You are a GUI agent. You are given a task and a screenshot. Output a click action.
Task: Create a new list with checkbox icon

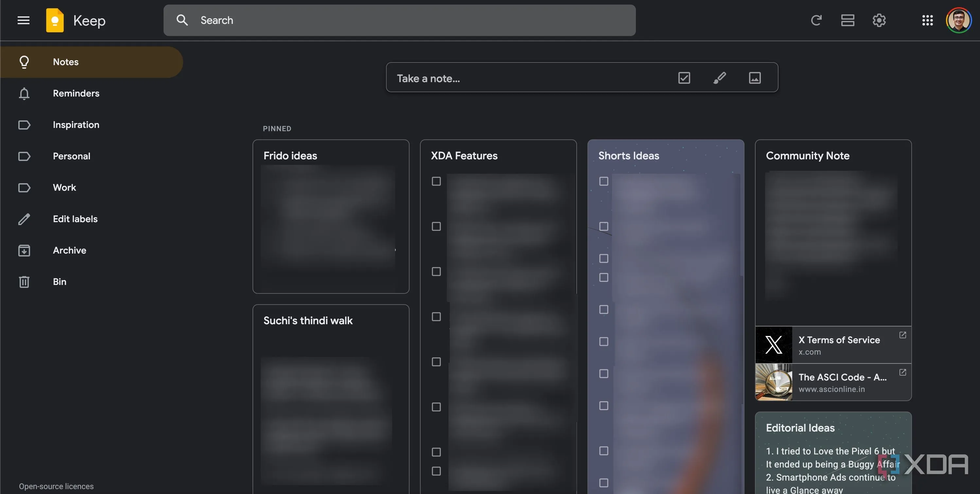point(684,78)
